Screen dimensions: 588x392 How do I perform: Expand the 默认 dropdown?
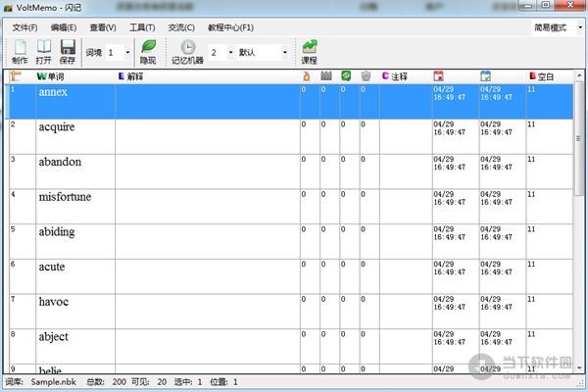pyautogui.click(x=285, y=53)
